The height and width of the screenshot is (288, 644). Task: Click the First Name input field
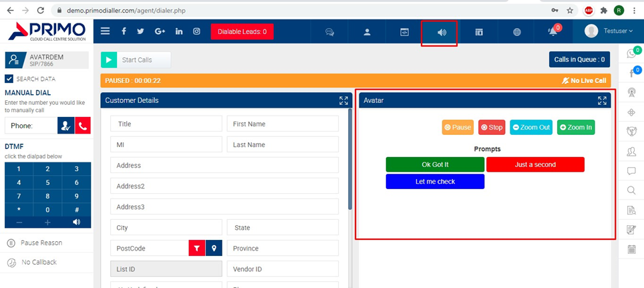pyautogui.click(x=283, y=124)
